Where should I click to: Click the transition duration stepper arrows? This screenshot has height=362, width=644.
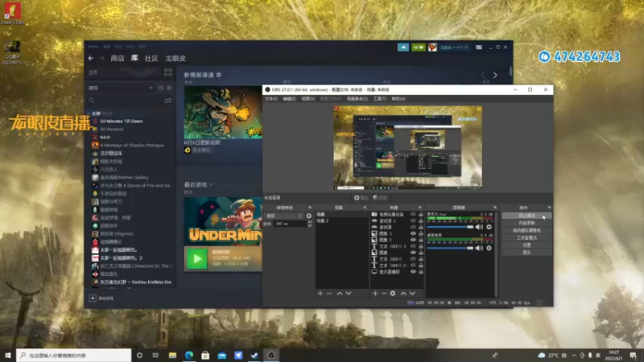[310, 224]
